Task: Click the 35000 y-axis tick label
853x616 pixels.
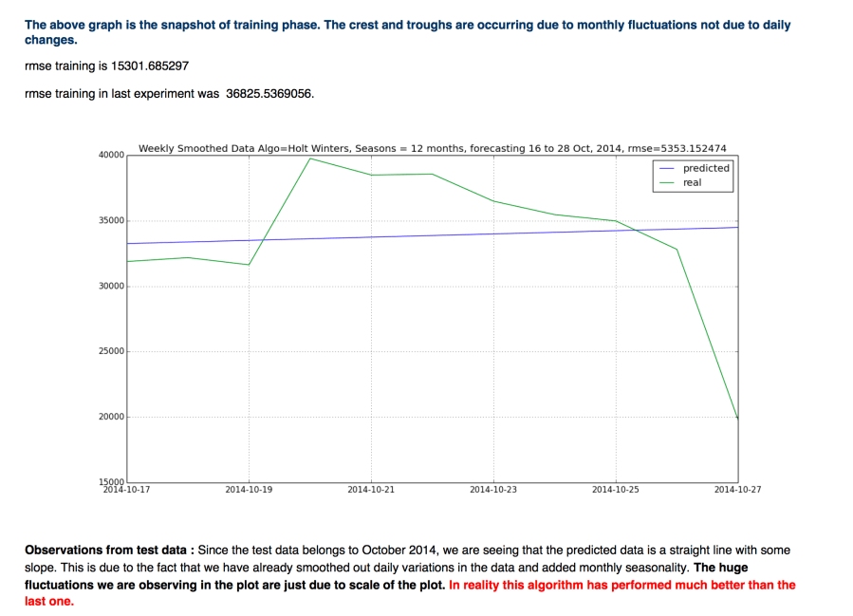Action: click(111, 220)
